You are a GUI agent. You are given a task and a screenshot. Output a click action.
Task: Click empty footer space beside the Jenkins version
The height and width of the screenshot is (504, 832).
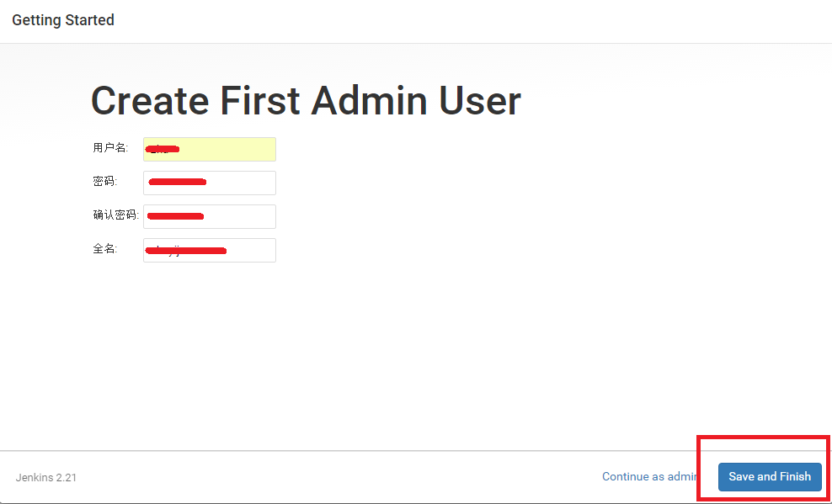pos(337,477)
